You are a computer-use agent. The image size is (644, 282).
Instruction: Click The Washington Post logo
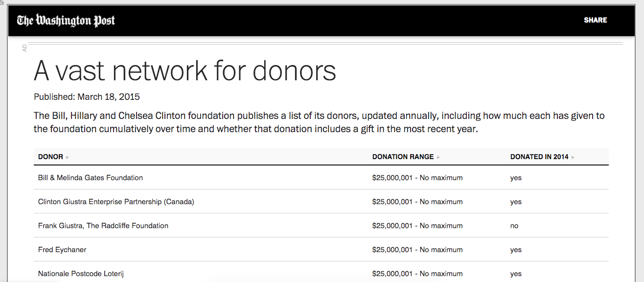(66, 20)
